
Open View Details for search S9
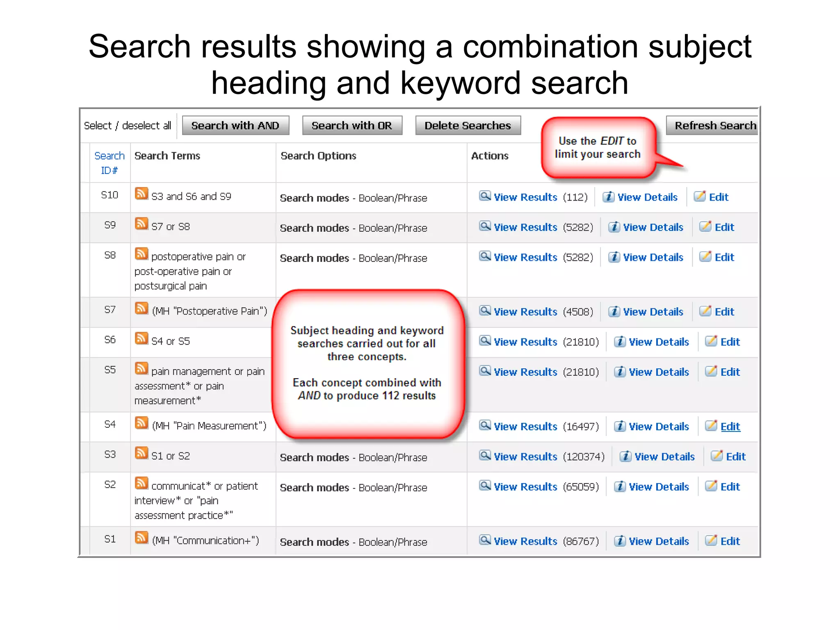(653, 227)
